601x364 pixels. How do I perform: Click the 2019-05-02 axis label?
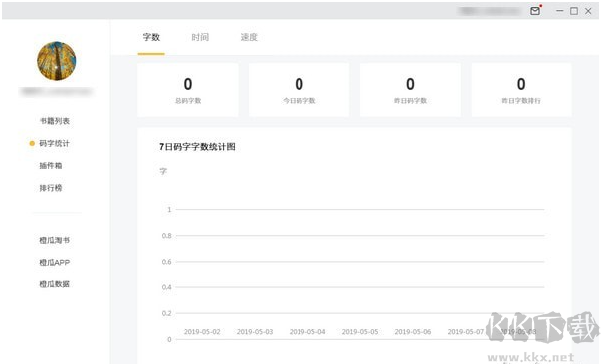(x=202, y=332)
